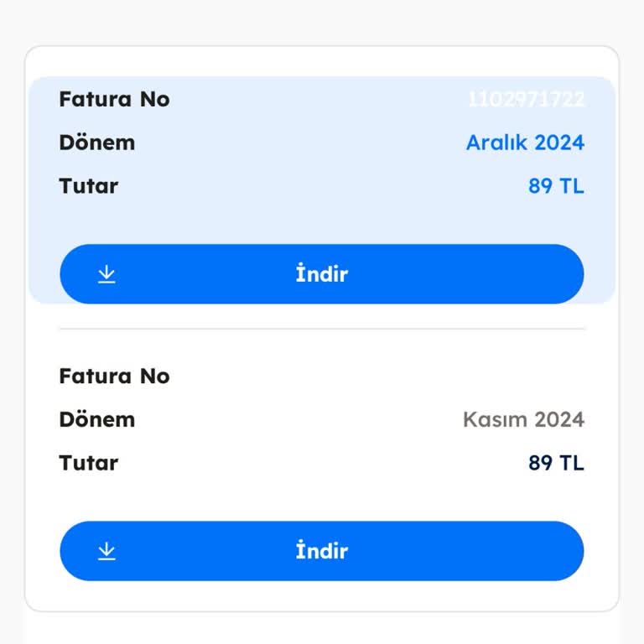Click the Aralık 2024 period value

(x=525, y=143)
